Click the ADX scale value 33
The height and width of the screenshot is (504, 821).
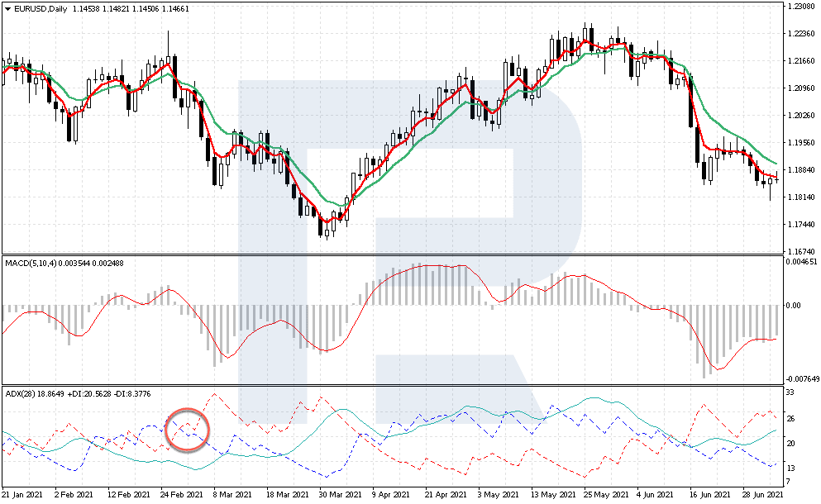[x=790, y=392]
